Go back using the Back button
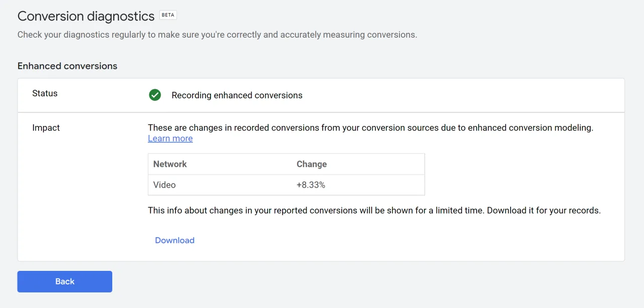 coord(65,281)
